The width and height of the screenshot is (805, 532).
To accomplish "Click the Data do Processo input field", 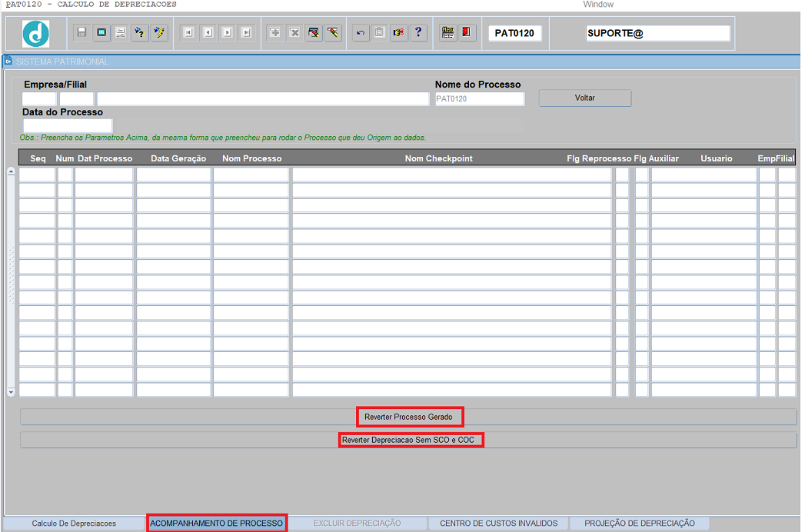I will point(68,125).
